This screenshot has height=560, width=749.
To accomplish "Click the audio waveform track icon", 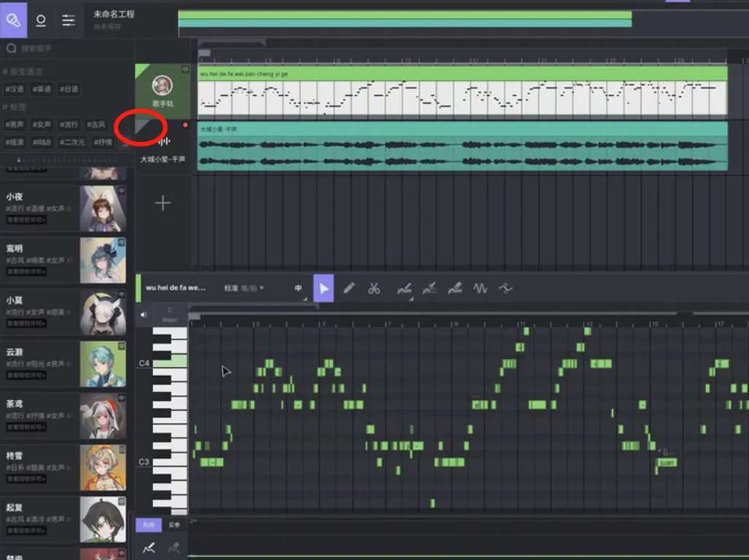I will (164, 141).
